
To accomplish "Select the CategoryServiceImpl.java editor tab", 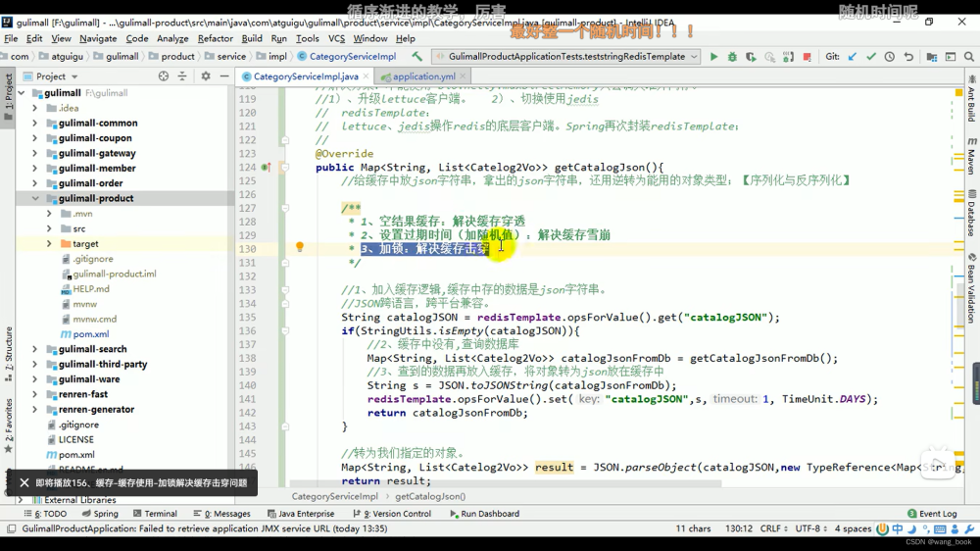I will click(x=306, y=76).
